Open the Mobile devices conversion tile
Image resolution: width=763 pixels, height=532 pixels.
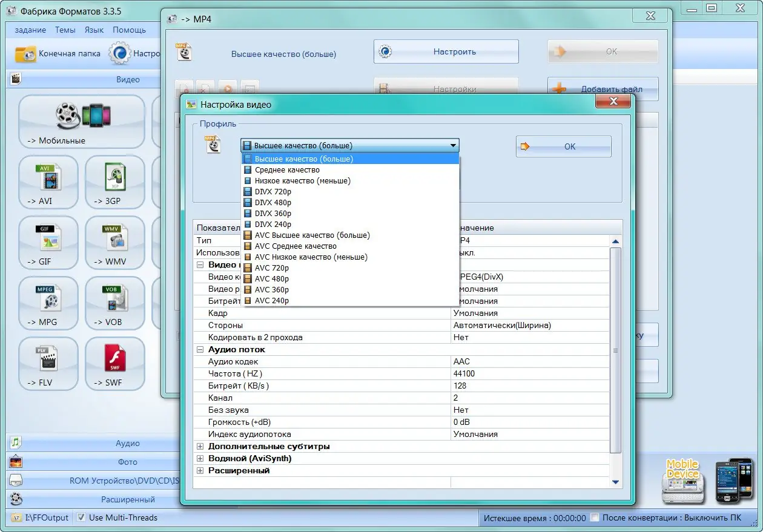pos(82,122)
